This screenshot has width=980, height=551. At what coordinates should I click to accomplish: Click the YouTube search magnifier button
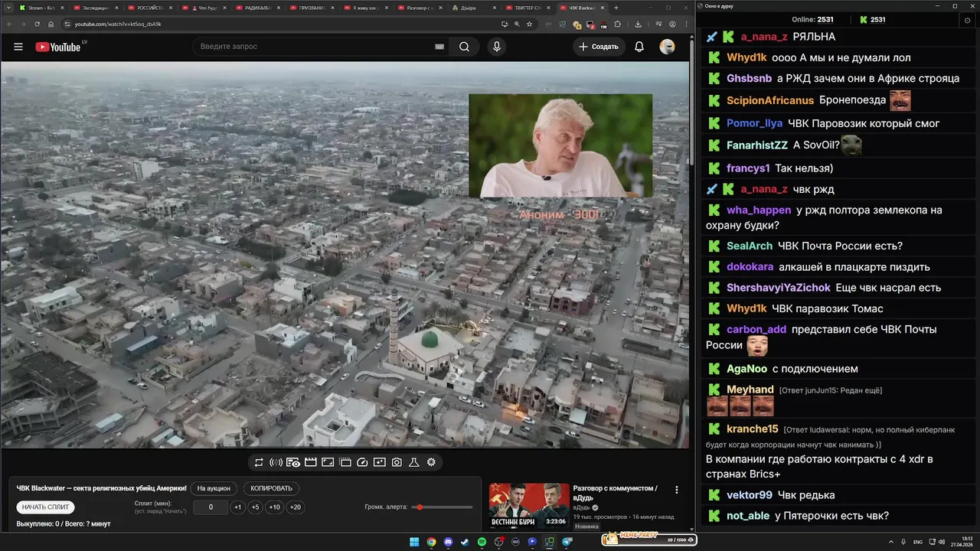pos(464,47)
